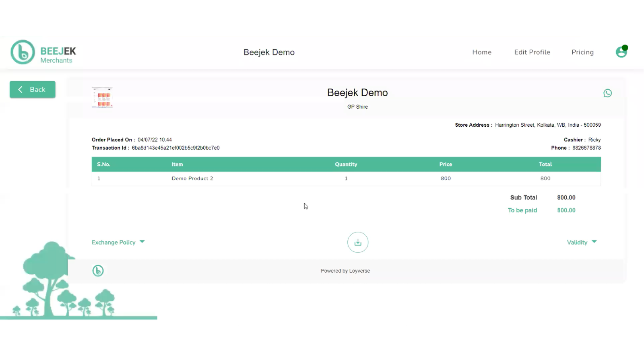
Task: Click the Beejek footer logo icon
Action: click(98, 271)
